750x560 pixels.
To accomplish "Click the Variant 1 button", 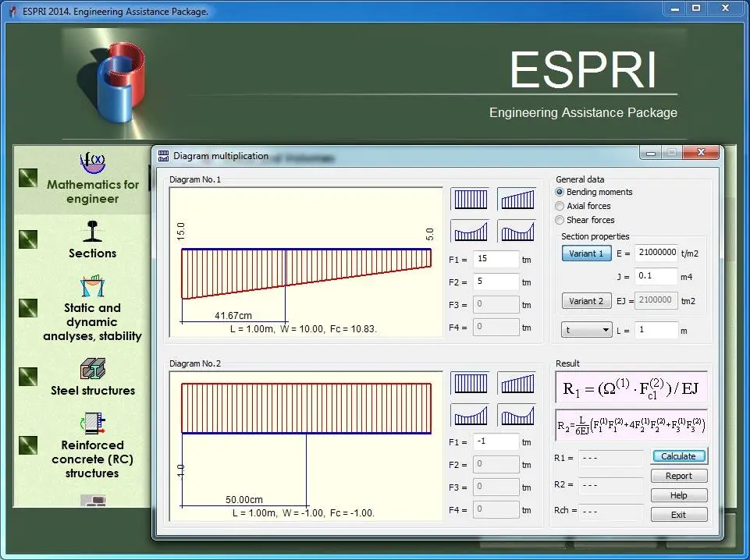I will tap(586, 253).
